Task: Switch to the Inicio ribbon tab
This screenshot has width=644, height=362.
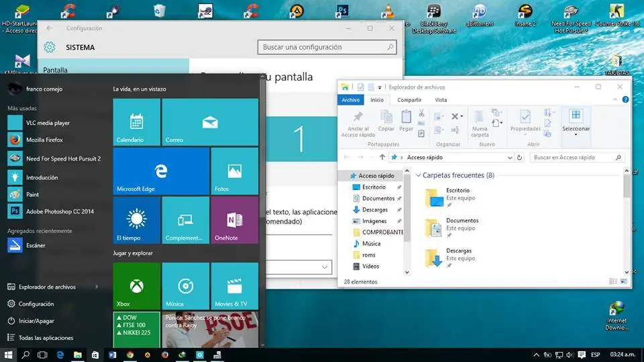Action: 376,99
